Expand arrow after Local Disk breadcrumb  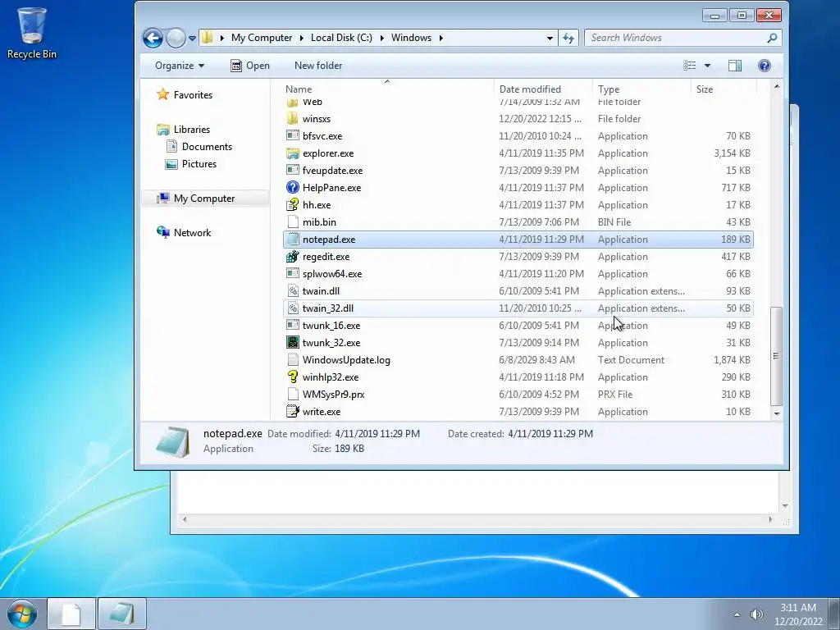tap(382, 38)
